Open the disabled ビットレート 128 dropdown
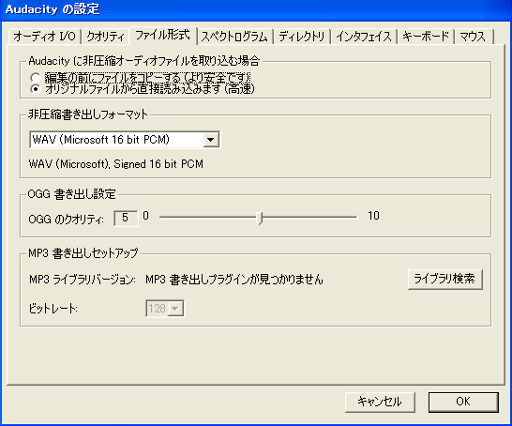This screenshot has height=426, width=512. (x=165, y=308)
